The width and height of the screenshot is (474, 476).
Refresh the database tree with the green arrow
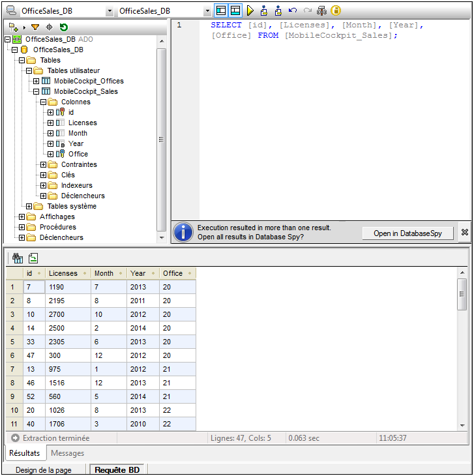[63, 27]
